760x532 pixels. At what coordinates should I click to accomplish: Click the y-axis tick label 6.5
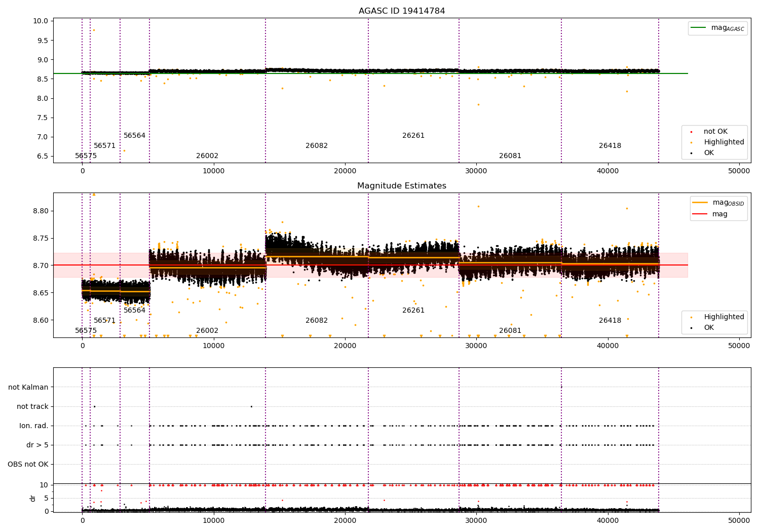pos(43,156)
